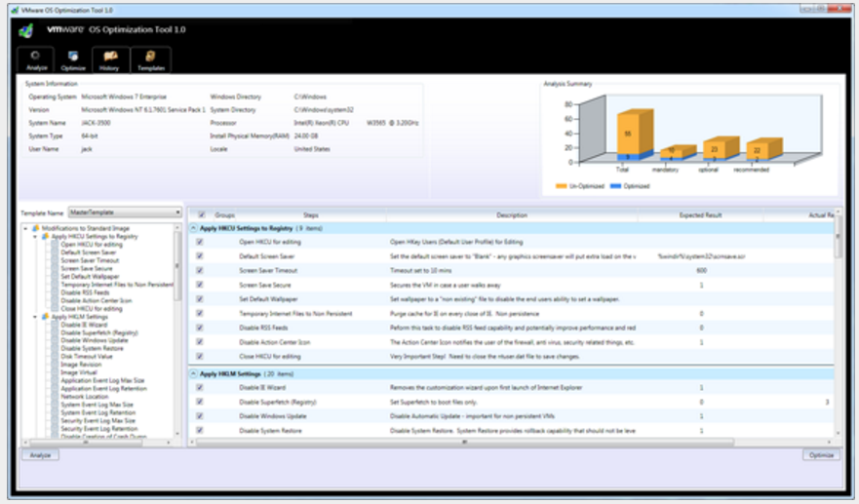Click the orange Un-Optimized legend swatch

pyautogui.click(x=561, y=186)
